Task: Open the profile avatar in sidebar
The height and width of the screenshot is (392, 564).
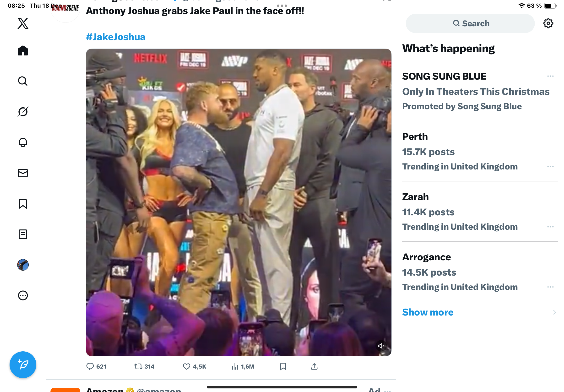Action: (x=23, y=265)
